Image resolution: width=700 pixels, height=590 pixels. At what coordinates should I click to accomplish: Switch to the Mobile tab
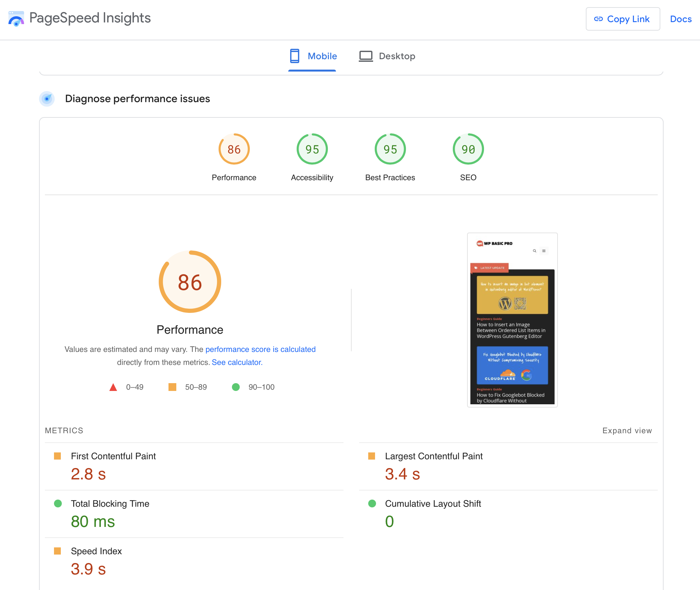tap(312, 56)
